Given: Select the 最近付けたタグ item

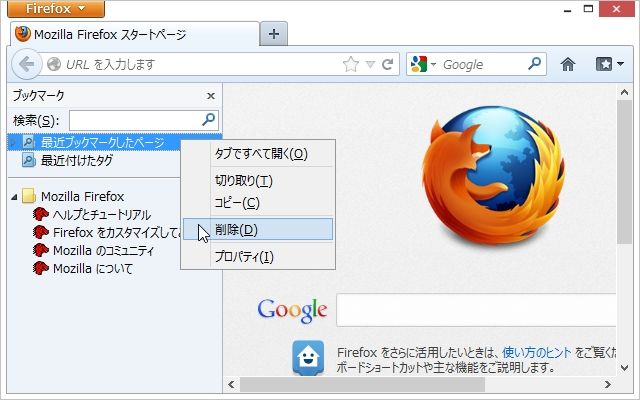Looking at the screenshot, I should pyautogui.click(x=77, y=160).
